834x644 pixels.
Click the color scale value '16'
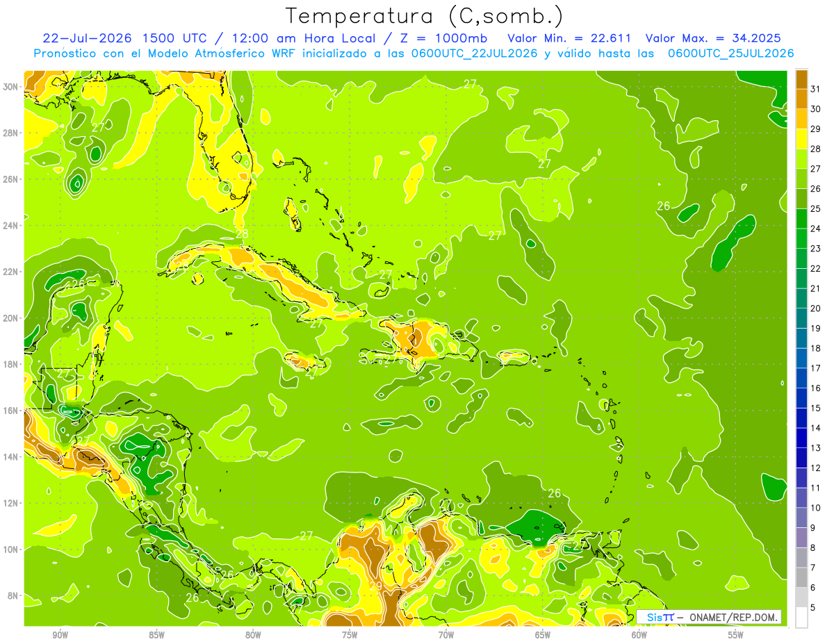pyautogui.click(x=816, y=388)
